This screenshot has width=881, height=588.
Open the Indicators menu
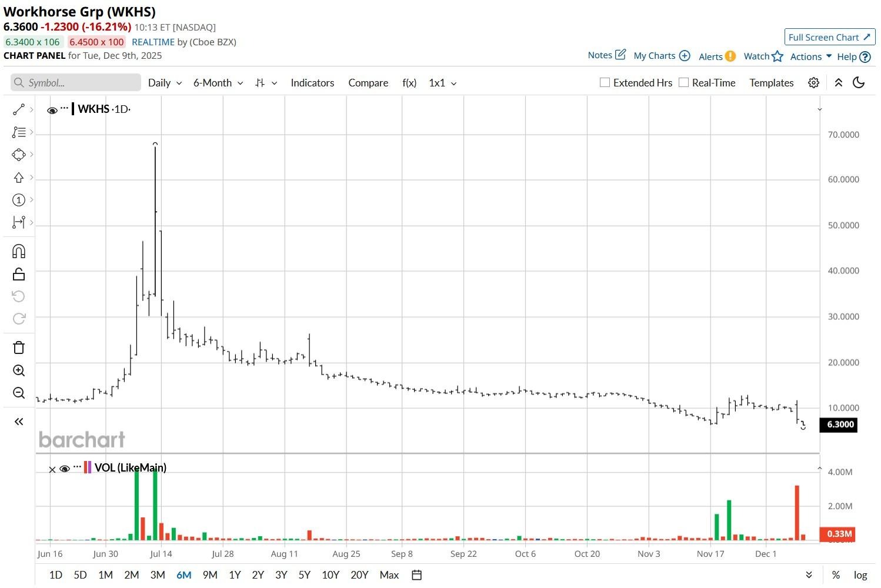pyautogui.click(x=312, y=83)
